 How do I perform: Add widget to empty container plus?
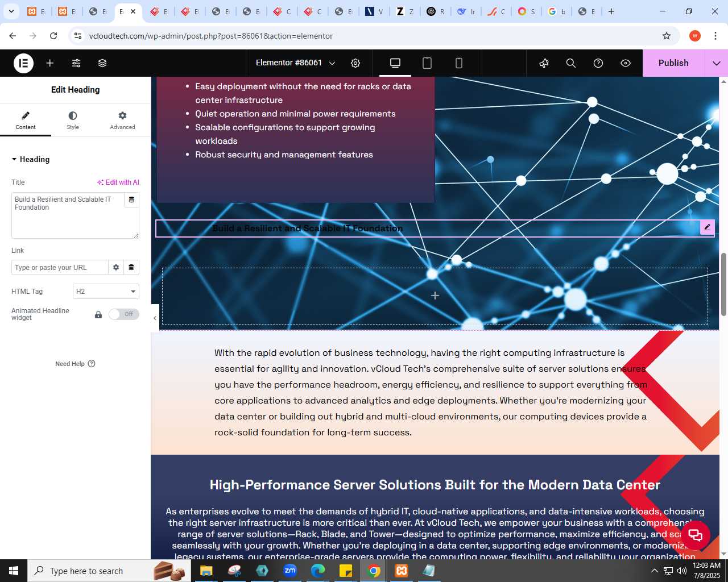pos(435,296)
